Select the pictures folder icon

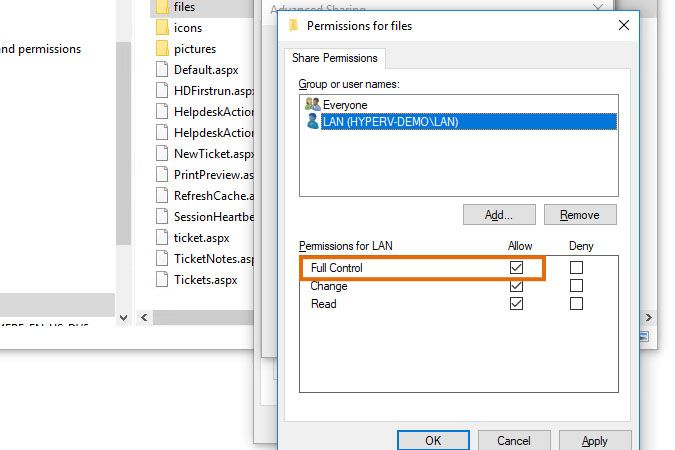pyautogui.click(x=162, y=48)
